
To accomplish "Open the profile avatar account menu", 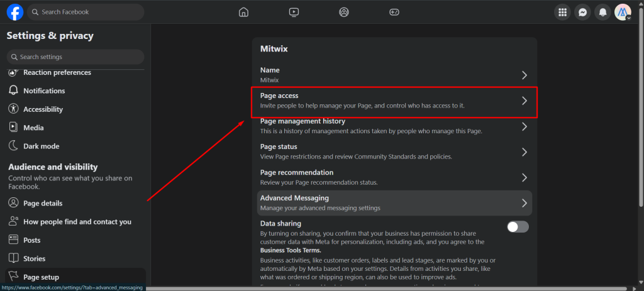I will (623, 13).
